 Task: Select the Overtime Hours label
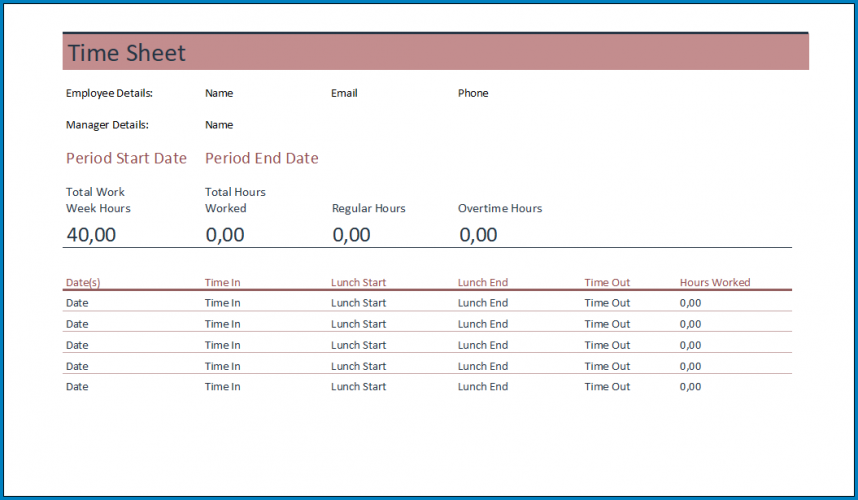(500, 208)
